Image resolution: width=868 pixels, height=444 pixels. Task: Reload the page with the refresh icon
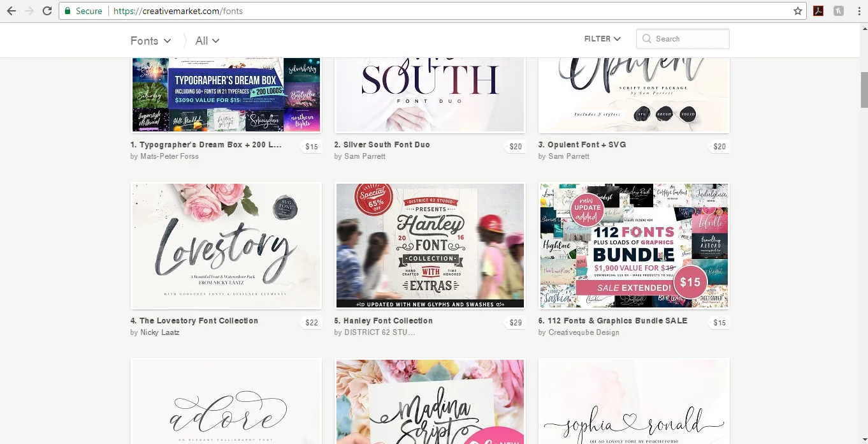tap(47, 11)
